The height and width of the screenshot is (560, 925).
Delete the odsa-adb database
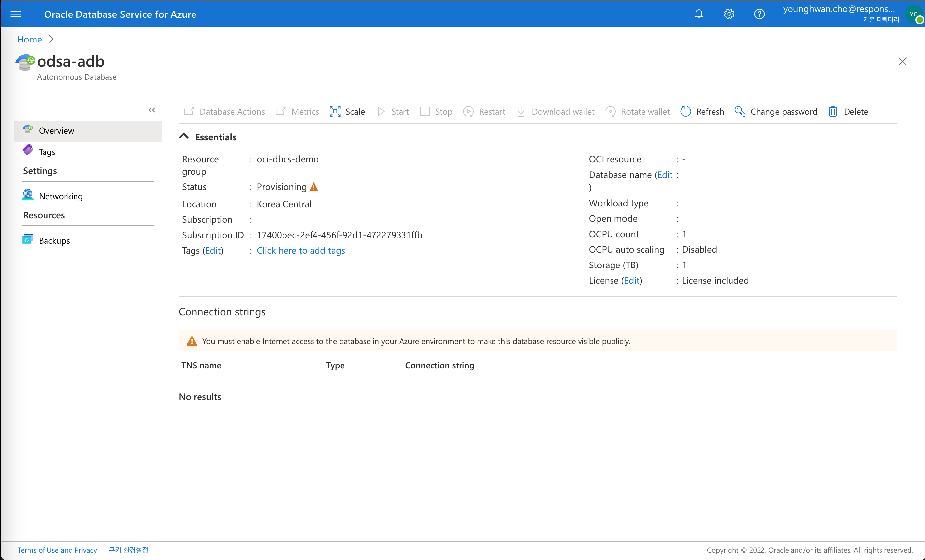(849, 111)
